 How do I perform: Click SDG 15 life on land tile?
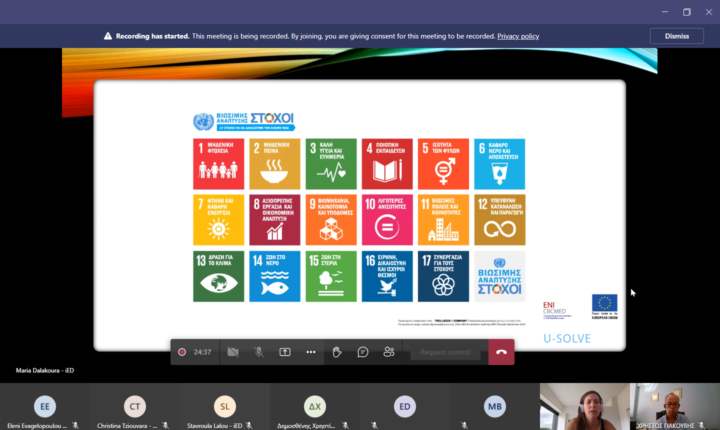[331, 276]
